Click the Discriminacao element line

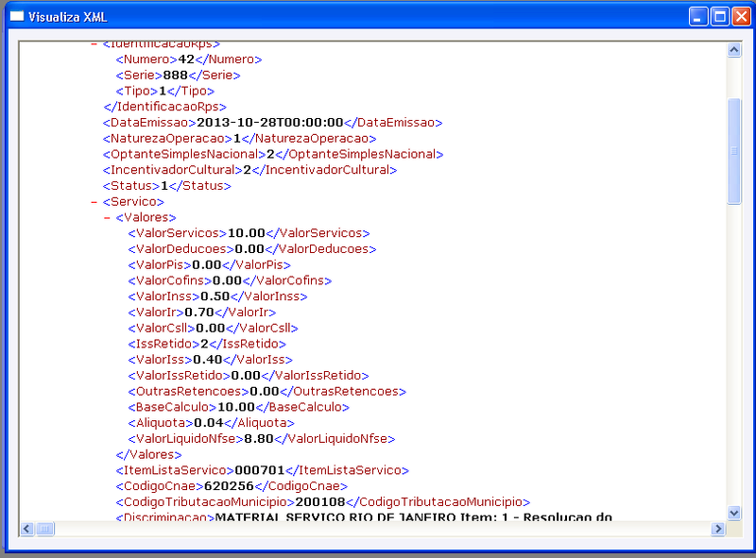pos(364,517)
